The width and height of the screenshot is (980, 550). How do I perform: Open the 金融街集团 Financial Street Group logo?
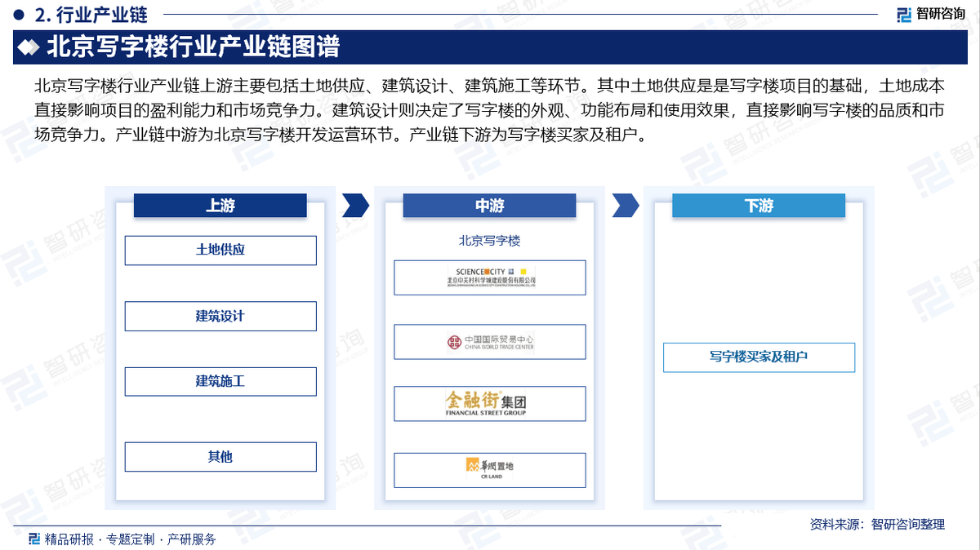490,403
